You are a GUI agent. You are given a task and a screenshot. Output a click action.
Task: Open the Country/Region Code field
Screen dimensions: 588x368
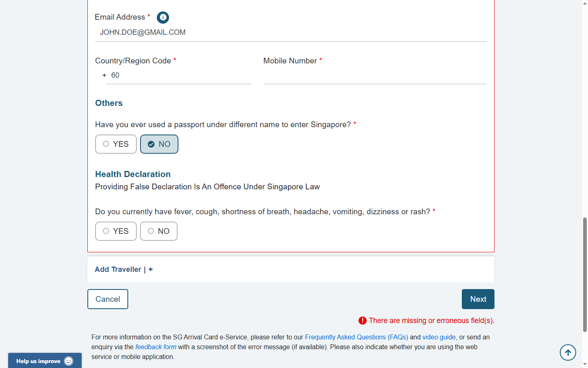tap(178, 76)
